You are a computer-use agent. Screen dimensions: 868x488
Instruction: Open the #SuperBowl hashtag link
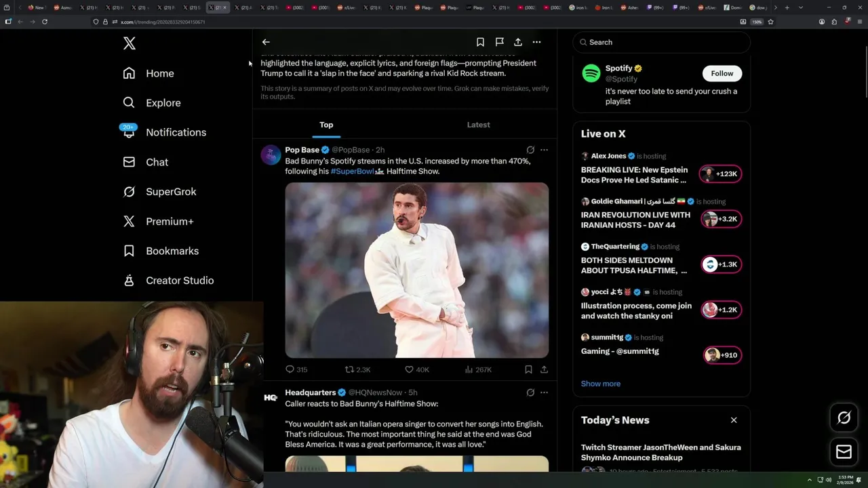[353, 171]
